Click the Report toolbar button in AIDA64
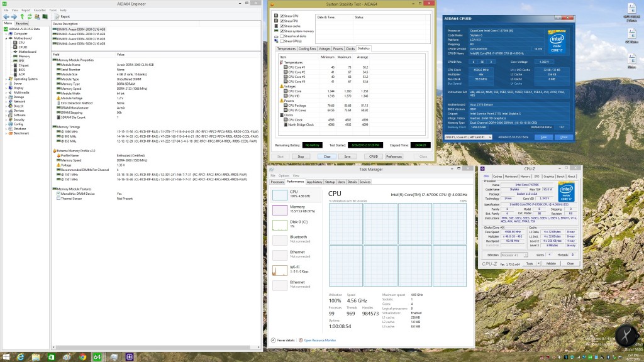This screenshot has height=362, width=644. 62,16
